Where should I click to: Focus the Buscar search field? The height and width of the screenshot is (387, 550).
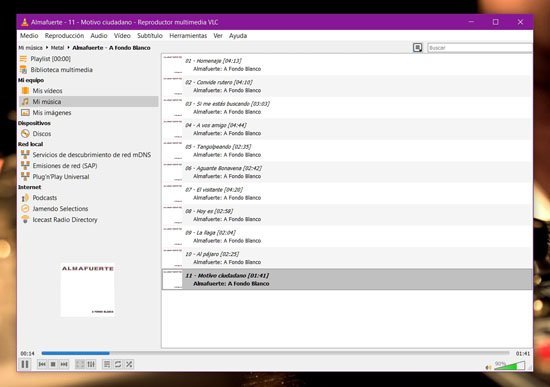(480, 48)
